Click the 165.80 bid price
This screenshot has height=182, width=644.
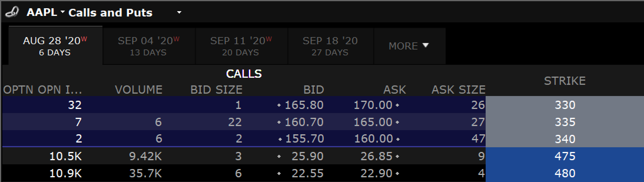tap(304, 105)
